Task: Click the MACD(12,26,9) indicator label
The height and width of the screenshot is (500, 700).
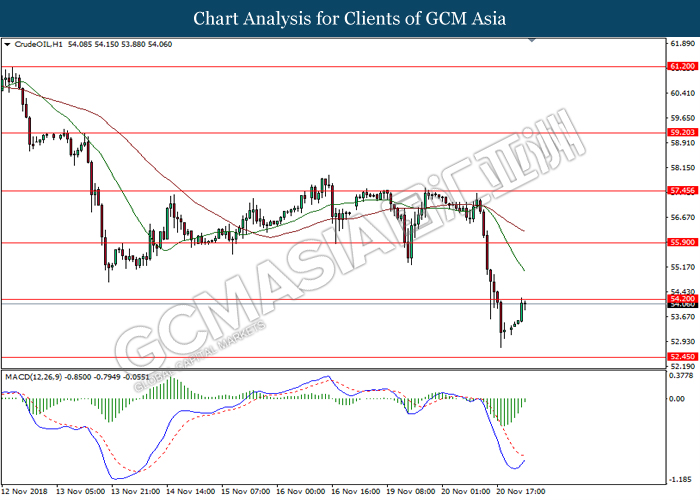Action: 34,377
